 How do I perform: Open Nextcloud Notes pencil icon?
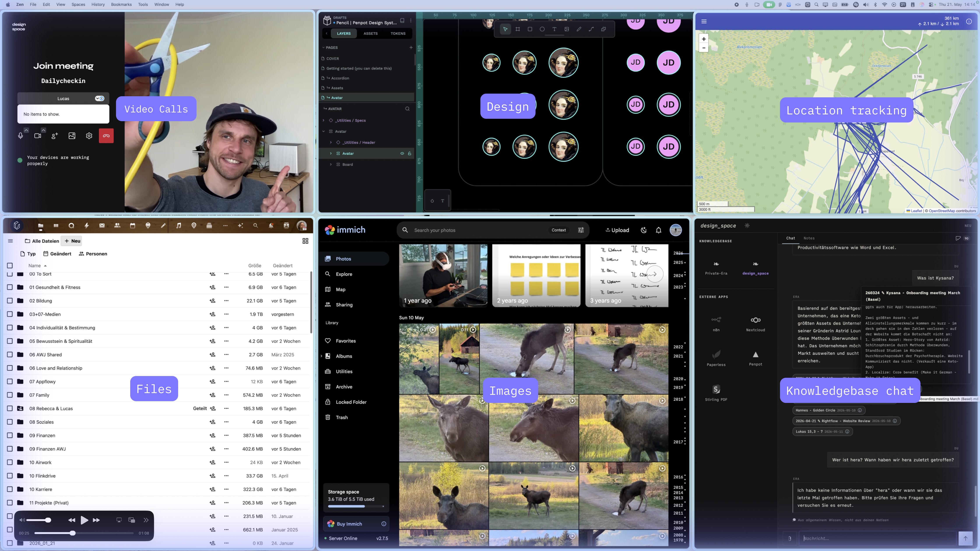[x=163, y=226]
